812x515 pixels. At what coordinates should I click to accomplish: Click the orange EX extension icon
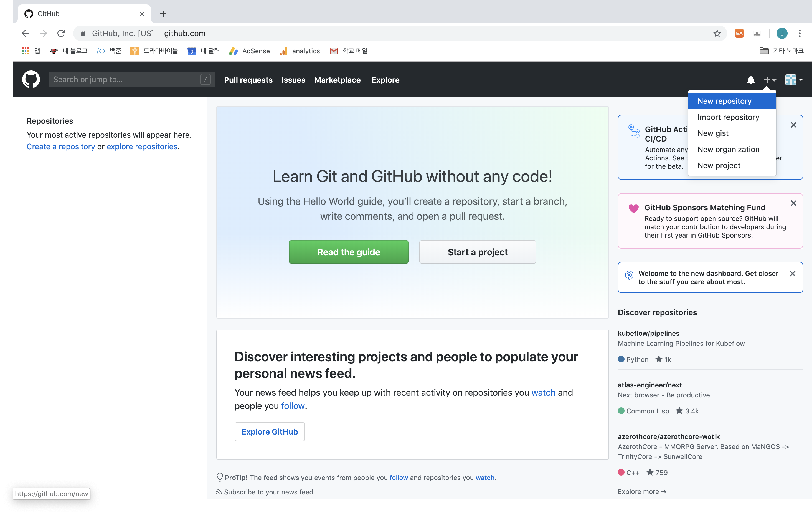(x=739, y=33)
